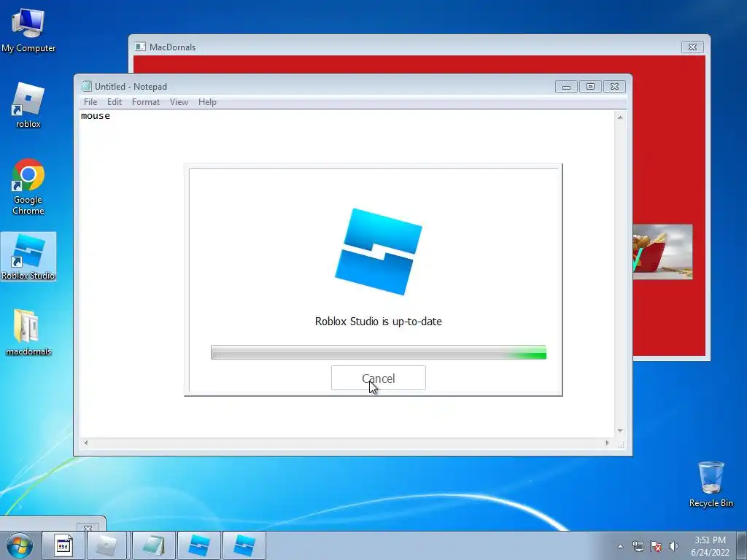Select the Recycle Bin icon

pos(711,484)
